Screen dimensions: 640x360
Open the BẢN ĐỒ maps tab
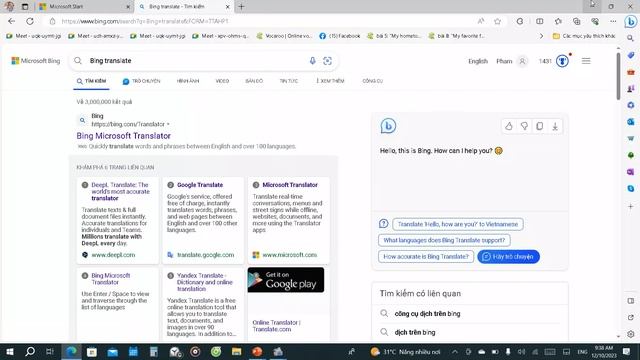coord(254,81)
